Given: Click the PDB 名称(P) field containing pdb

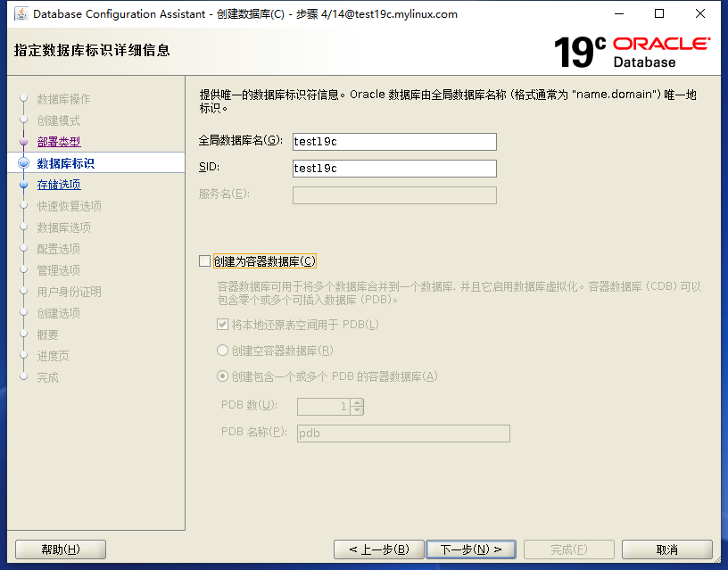Looking at the screenshot, I should 403,434.
